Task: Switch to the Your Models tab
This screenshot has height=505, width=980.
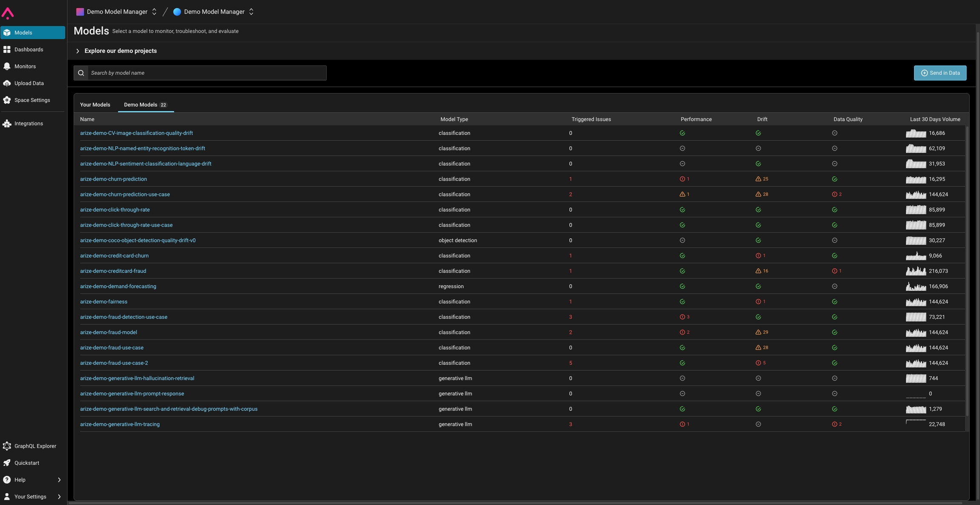Action: [95, 105]
